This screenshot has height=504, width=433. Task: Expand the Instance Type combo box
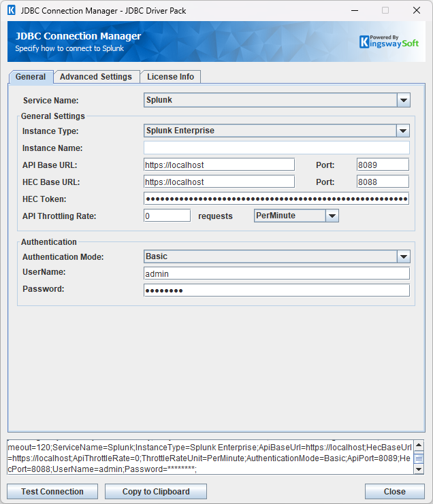tap(276, 131)
